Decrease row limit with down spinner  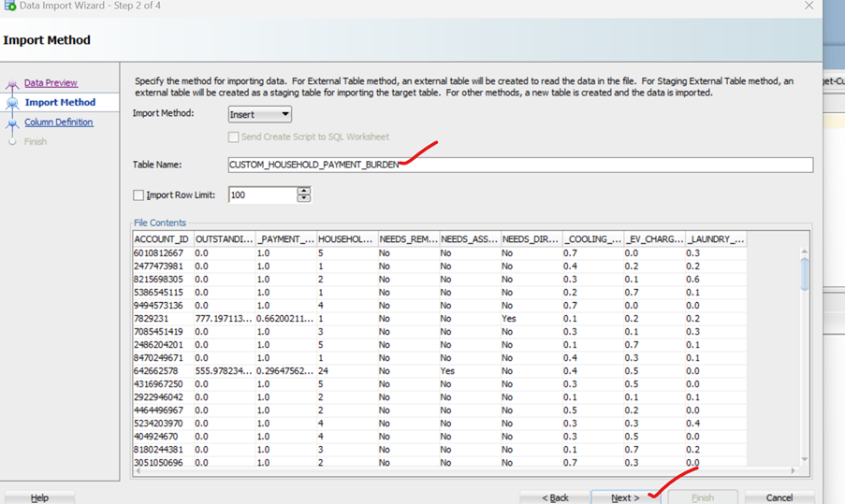304,198
